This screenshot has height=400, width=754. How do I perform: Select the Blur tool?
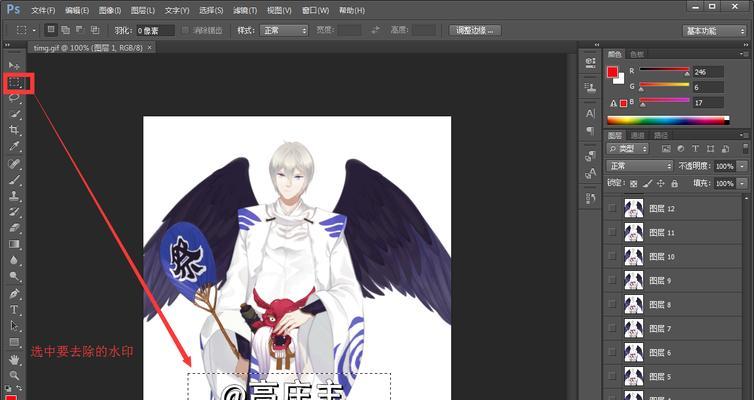click(x=14, y=261)
